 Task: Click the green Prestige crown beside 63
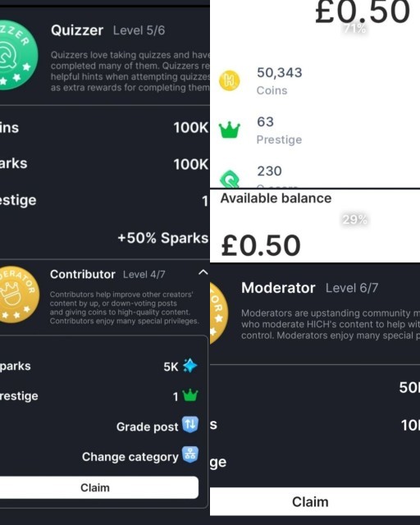coord(230,130)
